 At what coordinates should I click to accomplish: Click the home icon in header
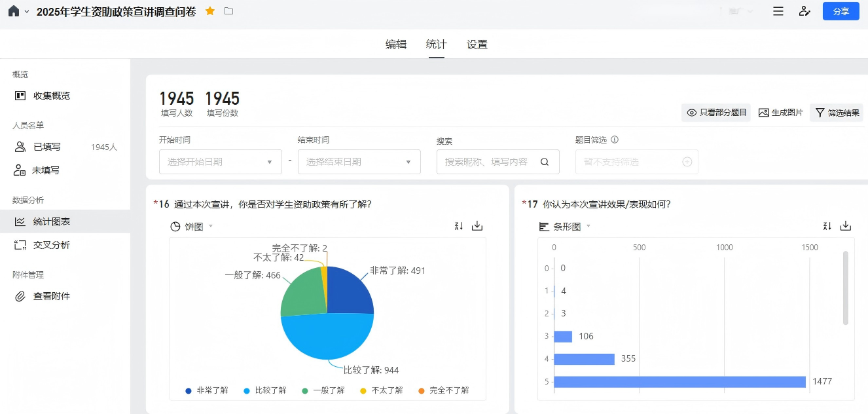click(14, 11)
